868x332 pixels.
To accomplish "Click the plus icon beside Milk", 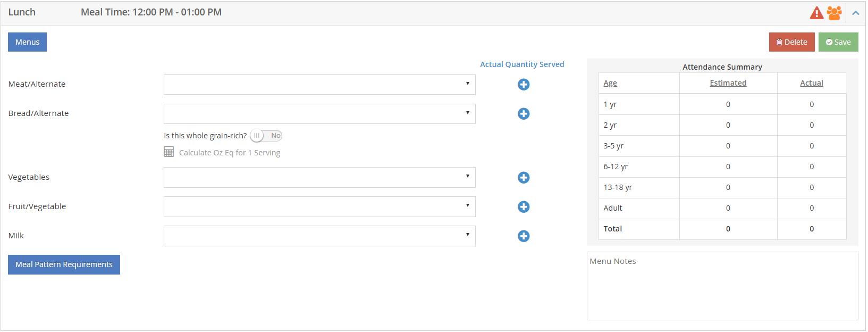I will click(524, 236).
